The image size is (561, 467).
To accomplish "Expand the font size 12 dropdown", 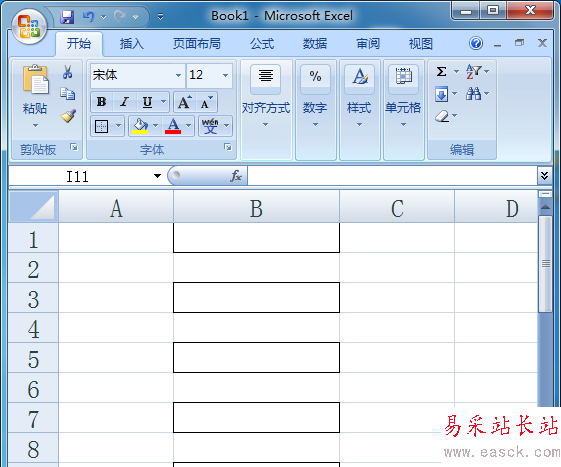I will pos(225,75).
